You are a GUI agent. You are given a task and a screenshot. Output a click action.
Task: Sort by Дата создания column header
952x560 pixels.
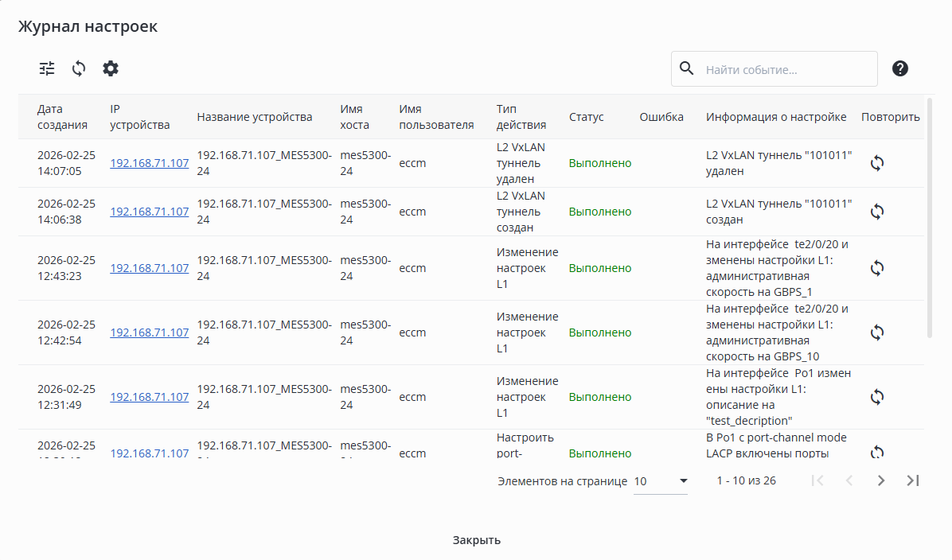click(x=62, y=117)
